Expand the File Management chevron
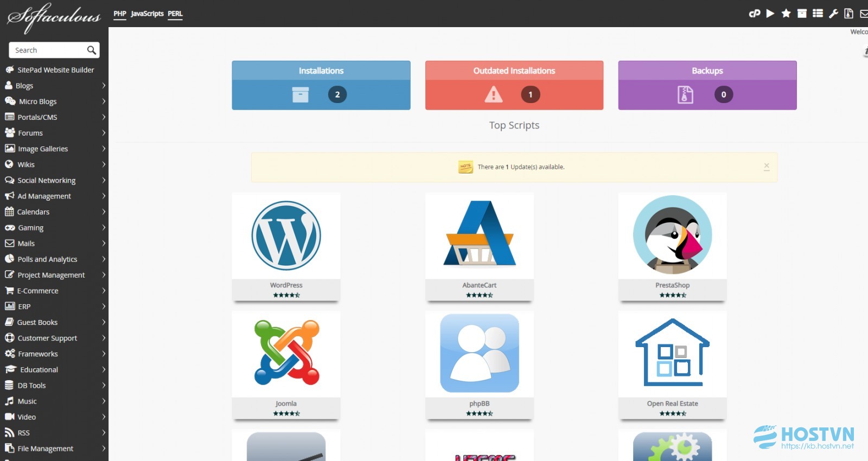This screenshot has height=461, width=868. pos(103,449)
